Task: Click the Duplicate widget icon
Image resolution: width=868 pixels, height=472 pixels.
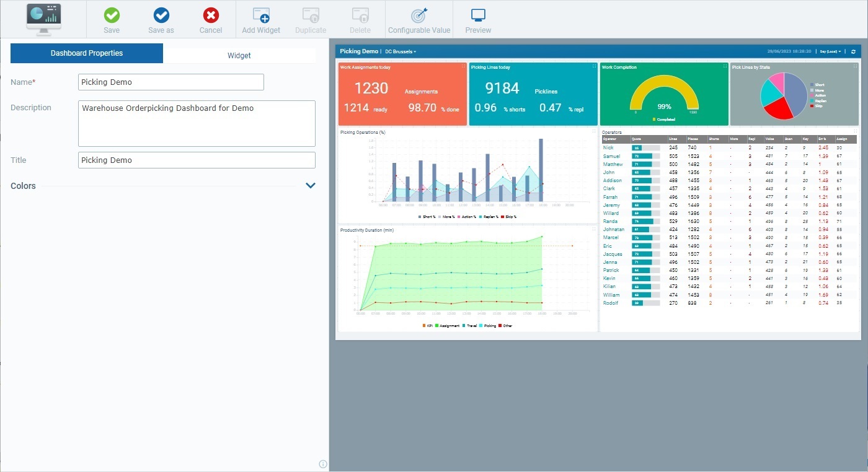Action: click(310, 19)
